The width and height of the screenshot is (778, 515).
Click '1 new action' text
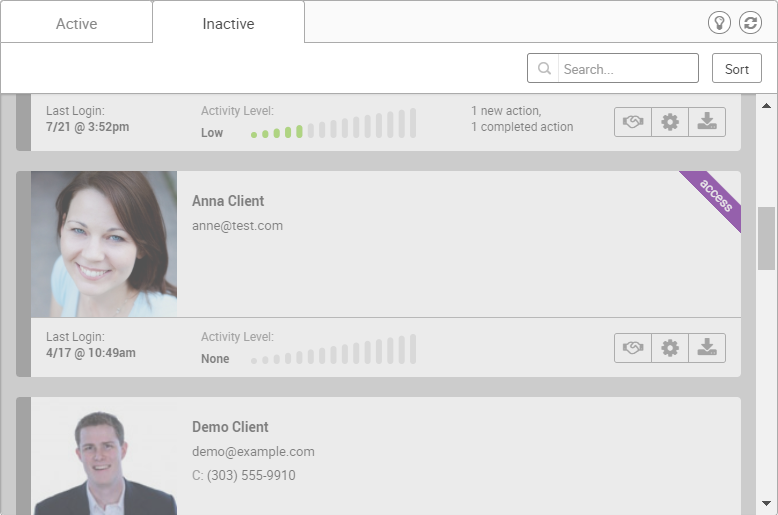(x=506, y=111)
